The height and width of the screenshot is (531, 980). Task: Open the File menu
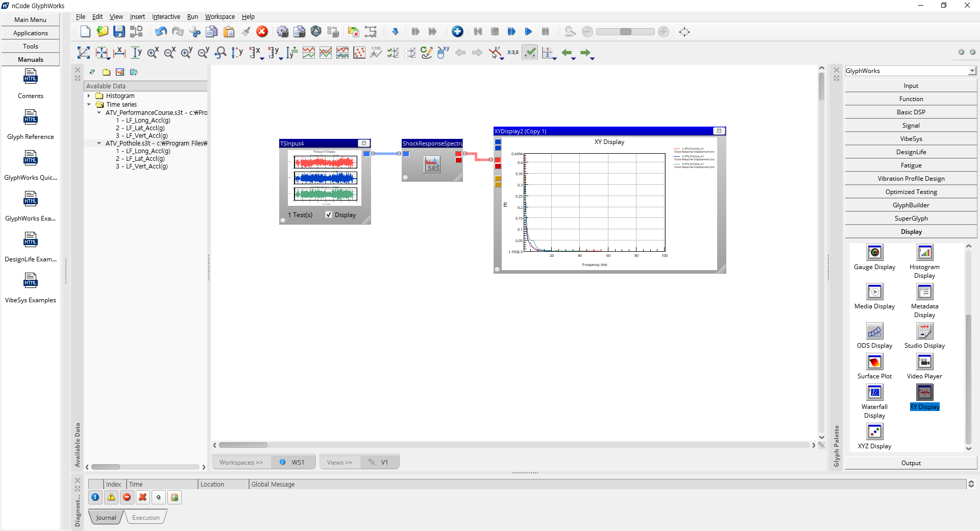pyautogui.click(x=81, y=17)
